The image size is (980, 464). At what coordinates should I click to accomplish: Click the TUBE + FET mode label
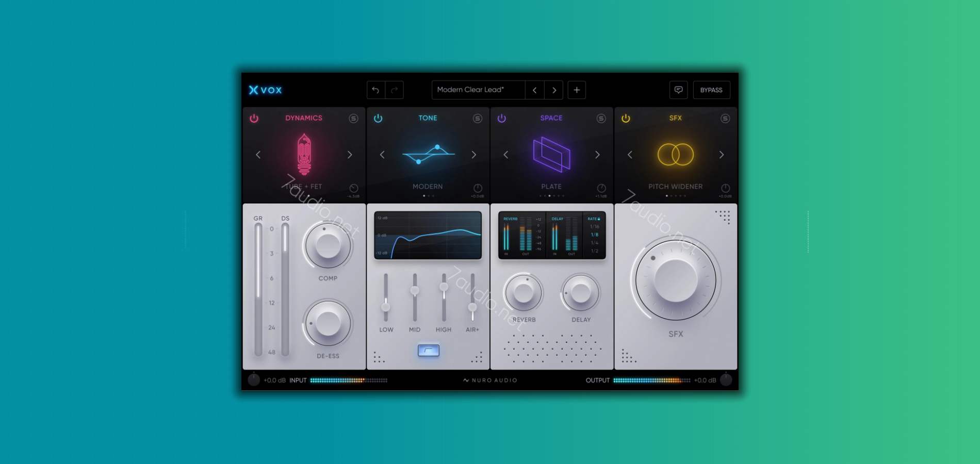304,187
